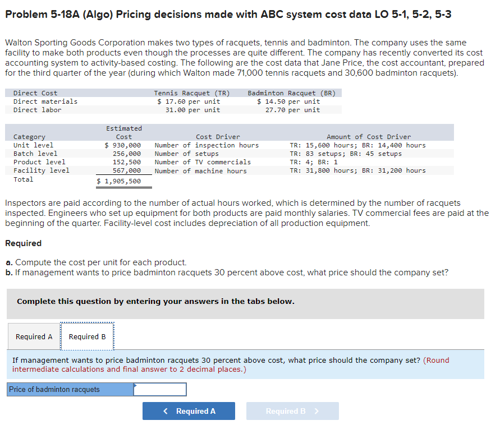Switch to the Required A tab
Image resolution: width=500 pixels, height=448 pixels.
tap(34, 336)
